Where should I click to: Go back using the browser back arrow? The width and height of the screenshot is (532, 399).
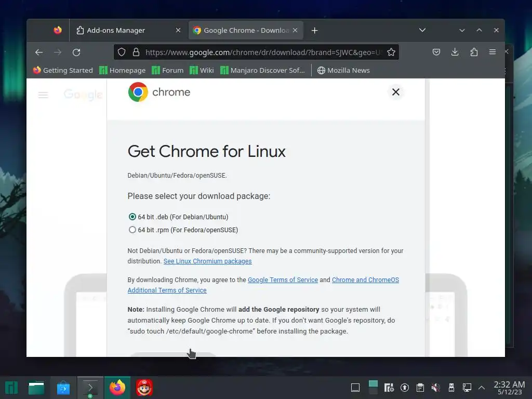coord(39,52)
